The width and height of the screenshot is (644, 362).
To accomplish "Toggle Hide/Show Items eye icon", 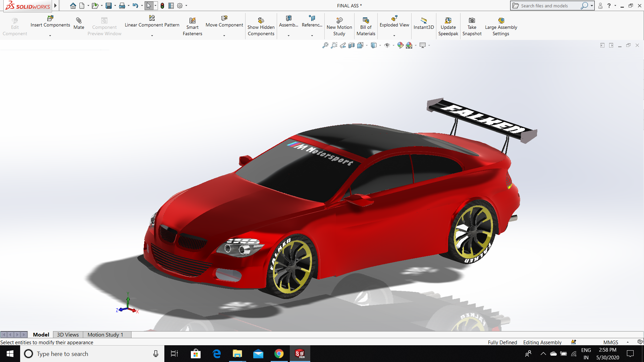I will (x=387, y=45).
